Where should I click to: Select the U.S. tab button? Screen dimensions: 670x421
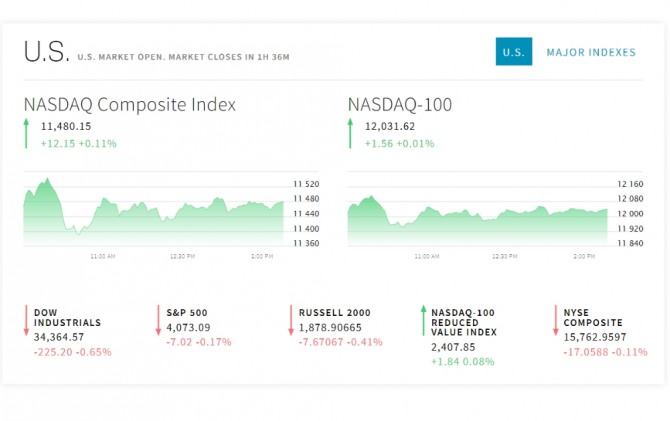(x=513, y=52)
